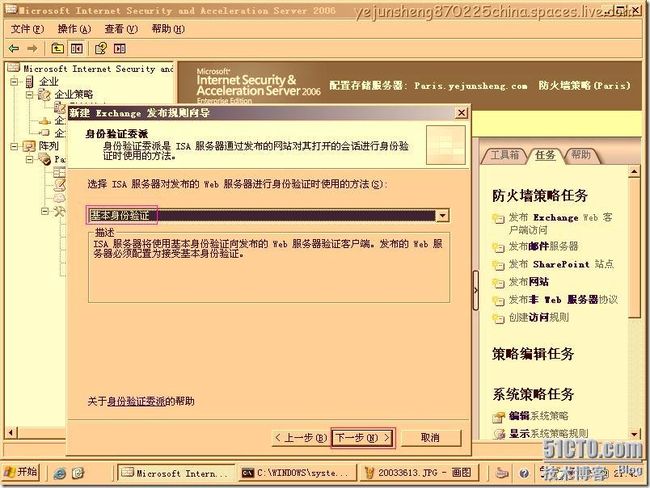Click tree pane horizontal scroll left arrow
The width and height of the screenshot is (650, 488).
click(11, 433)
